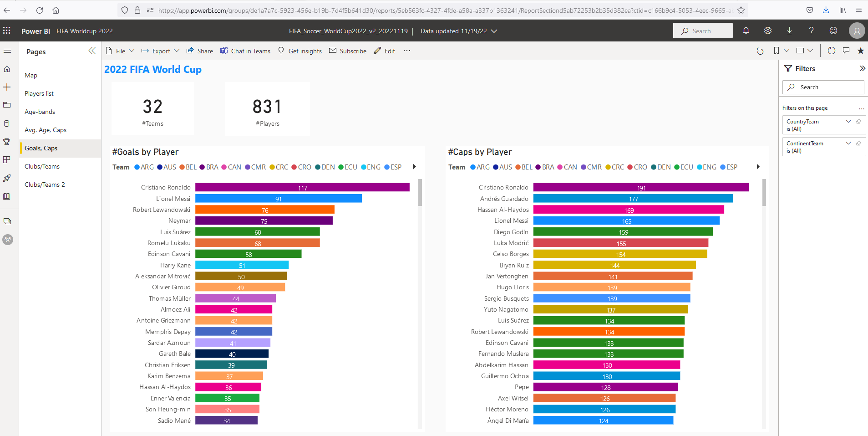Image resolution: width=868 pixels, height=436 pixels.
Task: Reload the browser page
Action: (40, 10)
